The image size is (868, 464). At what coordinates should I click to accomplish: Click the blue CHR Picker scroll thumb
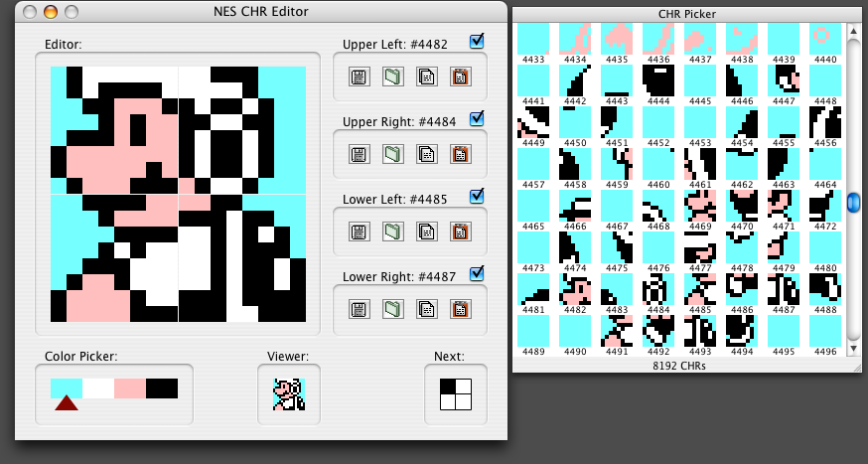pos(853,202)
